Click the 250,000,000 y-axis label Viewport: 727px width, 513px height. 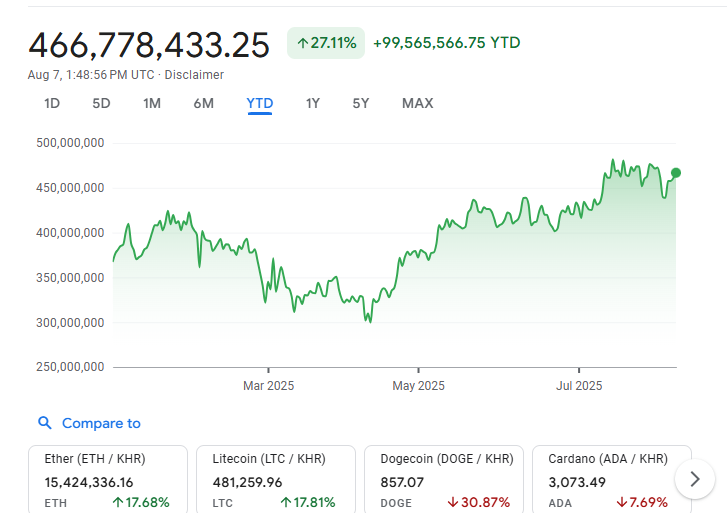coord(70,367)
